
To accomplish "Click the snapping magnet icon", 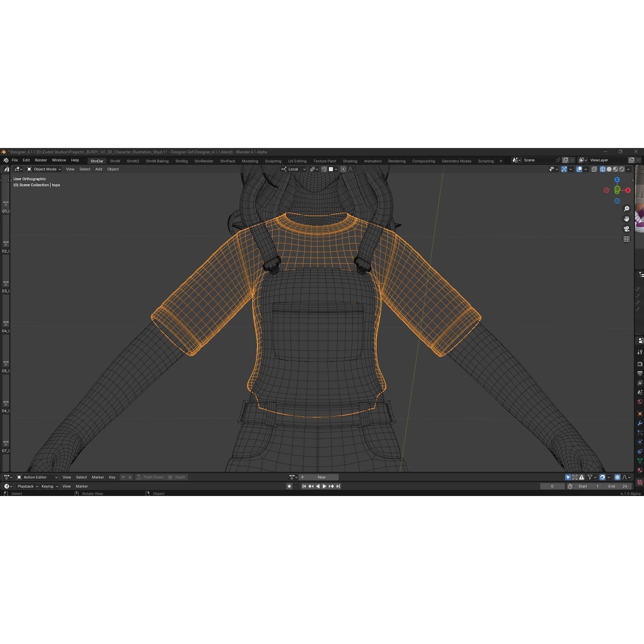I will (x=324, y=169).
